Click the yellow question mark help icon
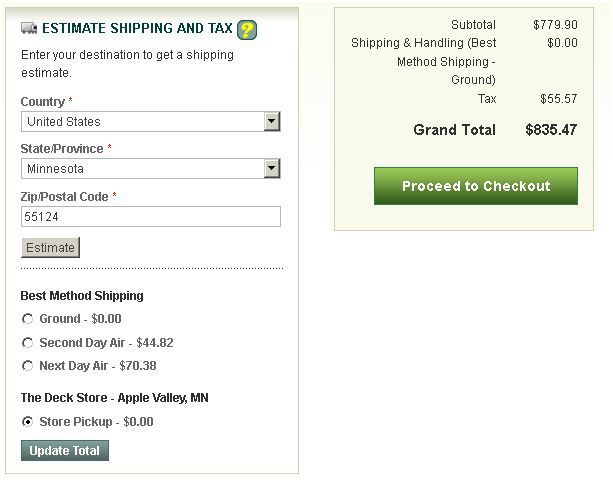613x482 pixels. [x=247, y=30]
